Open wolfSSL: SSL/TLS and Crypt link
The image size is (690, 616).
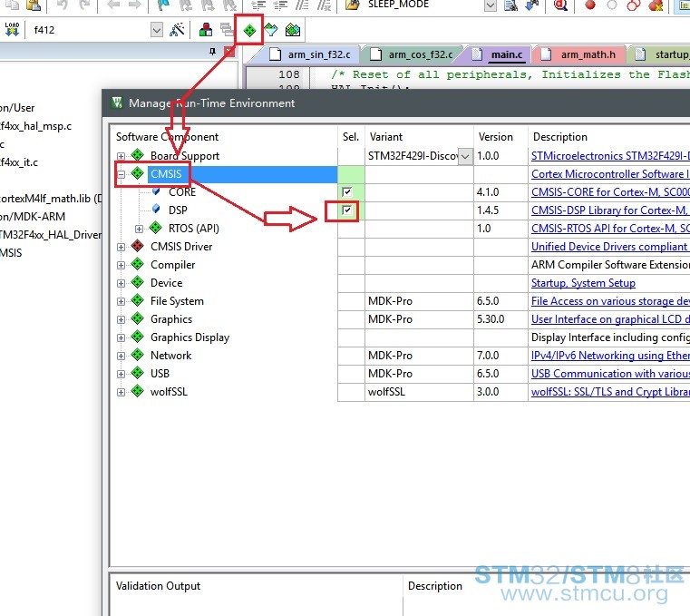point(610,391)
